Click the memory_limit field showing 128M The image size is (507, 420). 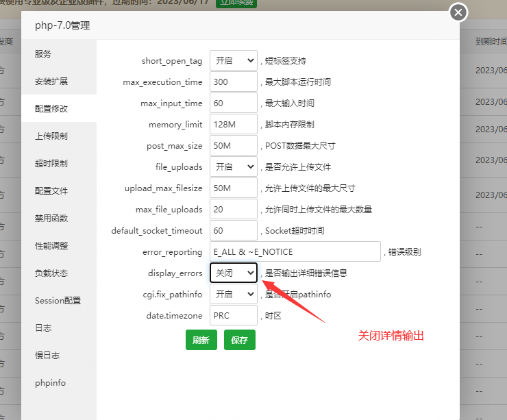coord(234,124)
